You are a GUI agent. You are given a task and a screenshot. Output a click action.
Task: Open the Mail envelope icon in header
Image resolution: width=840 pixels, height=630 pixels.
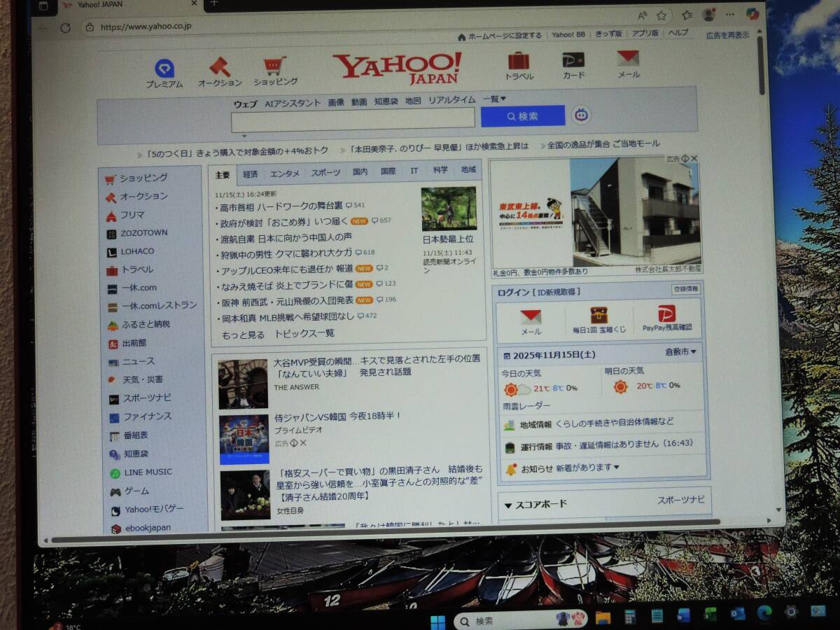[x=628, y=58]
